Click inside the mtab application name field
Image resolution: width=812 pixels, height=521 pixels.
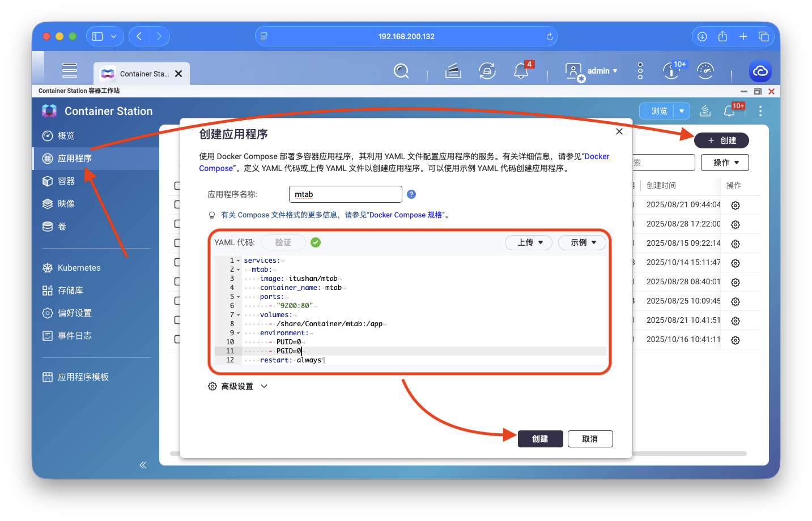coord(345,194)
